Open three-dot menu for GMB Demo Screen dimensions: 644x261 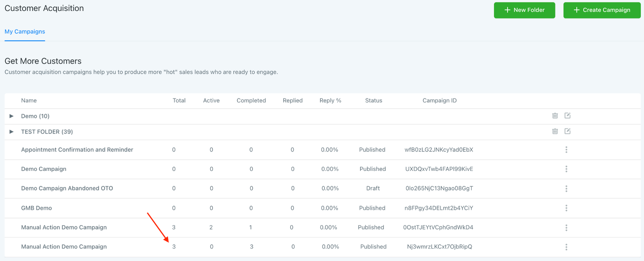[x=566, y=208]
